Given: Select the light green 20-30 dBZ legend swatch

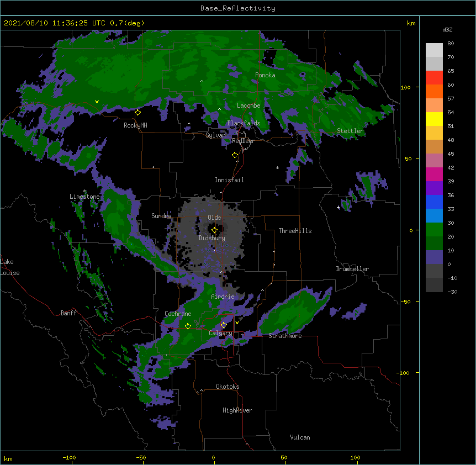Looking at the screenshot, I should pos(434,230).
